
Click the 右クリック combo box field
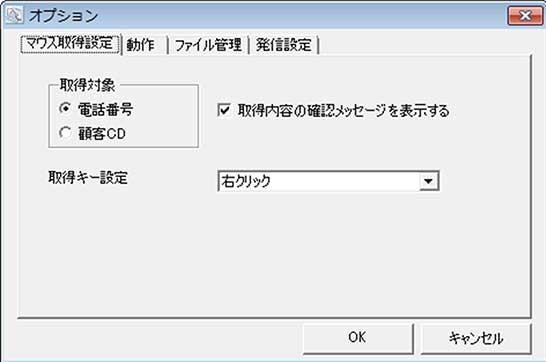point(328,181)
